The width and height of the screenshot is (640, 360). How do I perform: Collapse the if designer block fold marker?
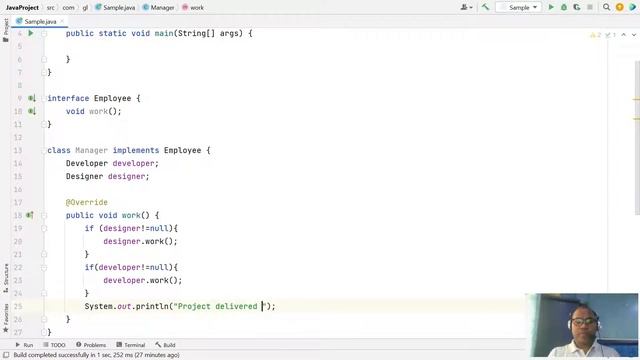pos(44,229)
